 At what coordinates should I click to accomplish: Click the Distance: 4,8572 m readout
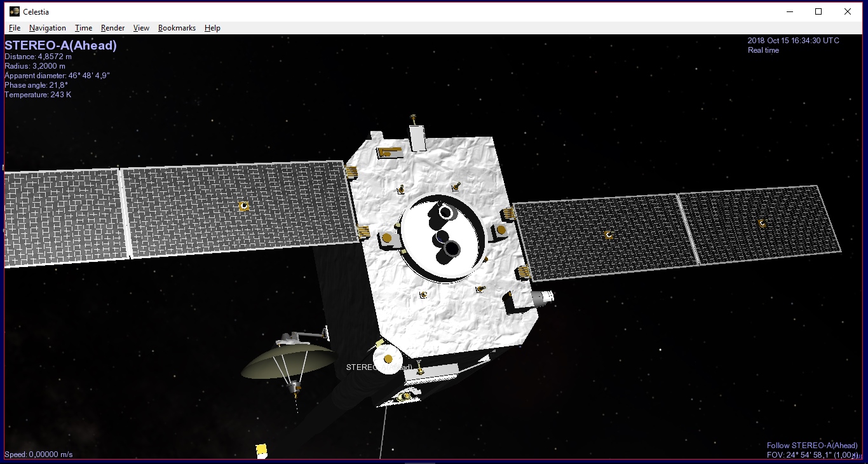[x=38, y=57]
